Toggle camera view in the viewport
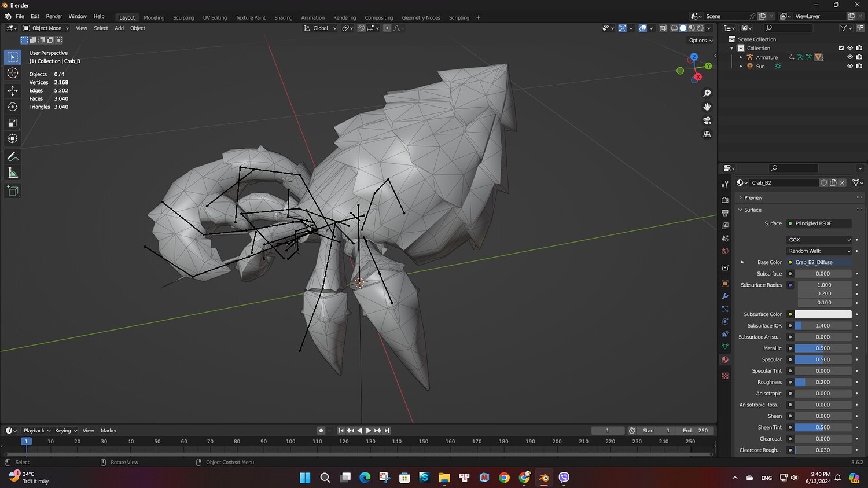This screenshot has width=868, height=488. (707, 120)
